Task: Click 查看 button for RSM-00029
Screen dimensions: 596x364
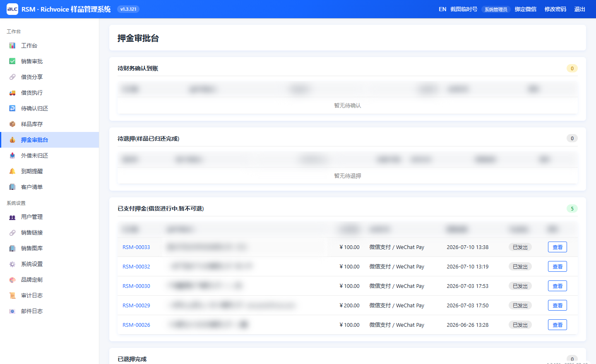Action: [558, 305]
